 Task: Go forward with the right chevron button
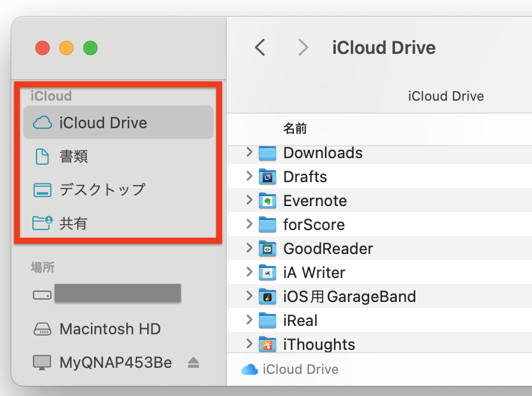tap(303, 47)
